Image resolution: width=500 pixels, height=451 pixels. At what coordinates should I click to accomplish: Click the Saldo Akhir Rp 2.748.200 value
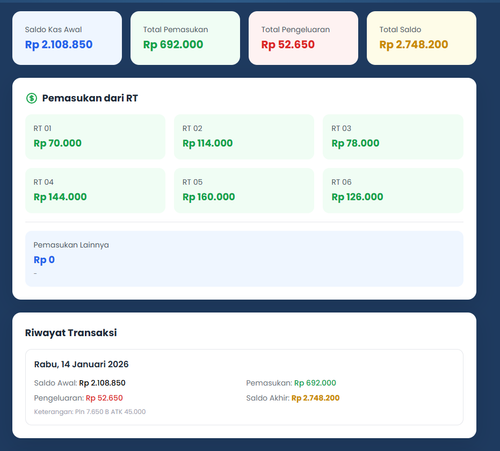[315, 398]
